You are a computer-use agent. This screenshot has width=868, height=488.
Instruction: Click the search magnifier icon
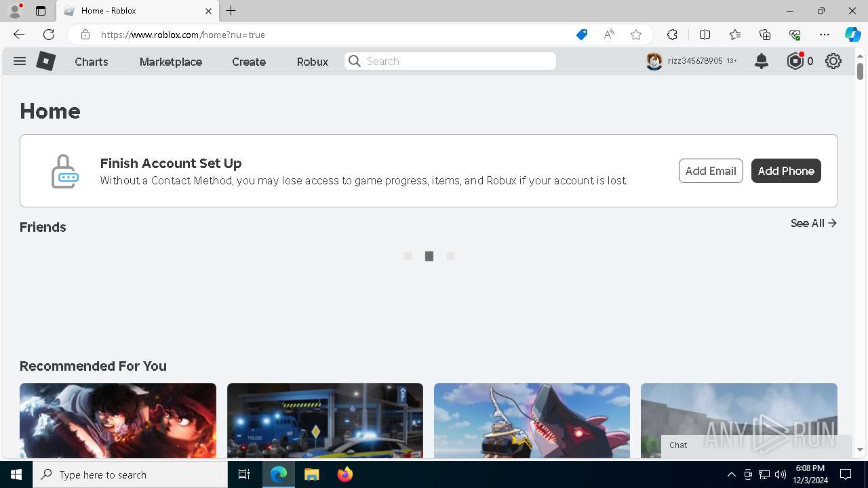click(355, 61)
